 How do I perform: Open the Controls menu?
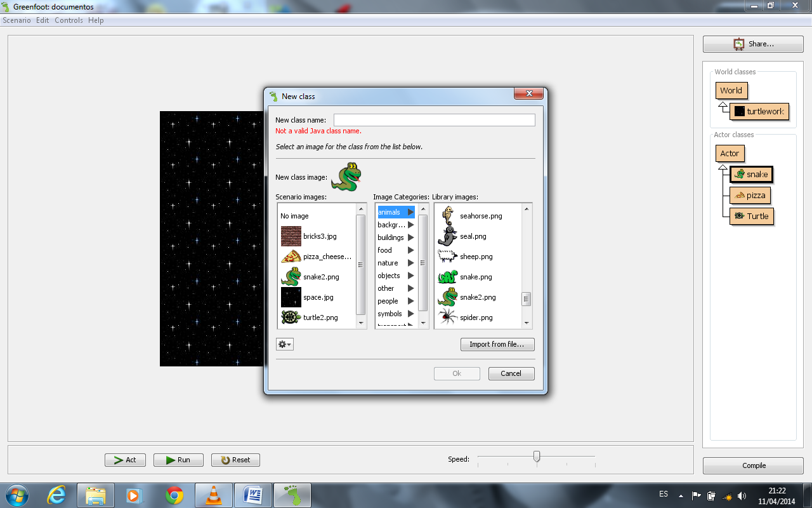click(x=69, y=20)
